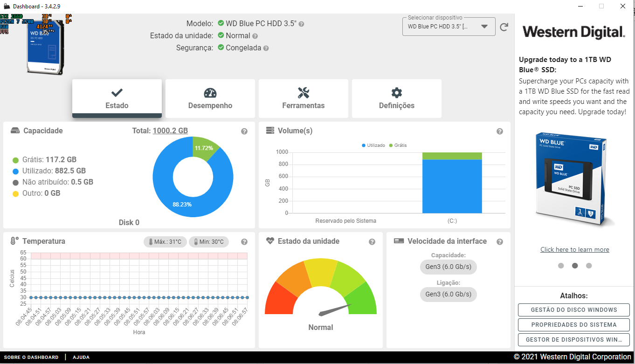Click the interface icon beside Velocidade da interface
The width and height of the screenshot is (635, 364).
(x=399, y=241)
